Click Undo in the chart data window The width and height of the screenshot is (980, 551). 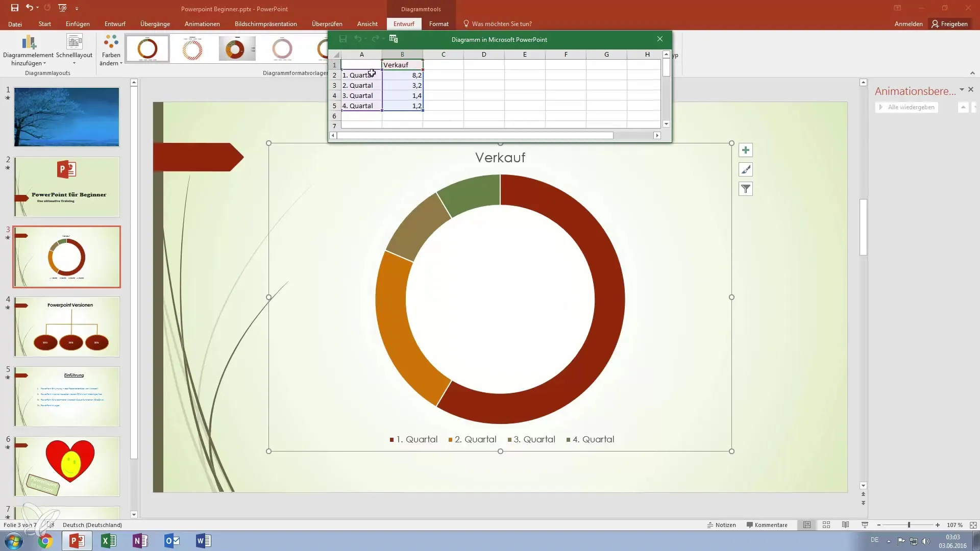pos(358,39)
